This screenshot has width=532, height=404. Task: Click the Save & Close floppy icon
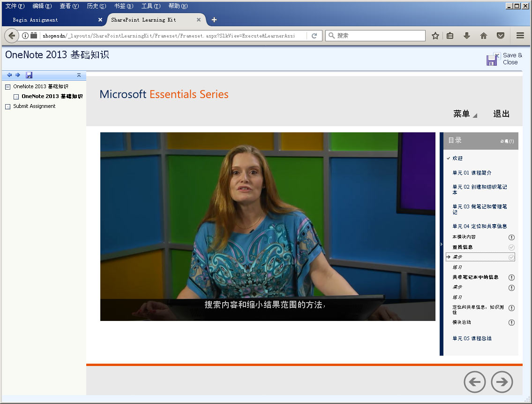493,59
